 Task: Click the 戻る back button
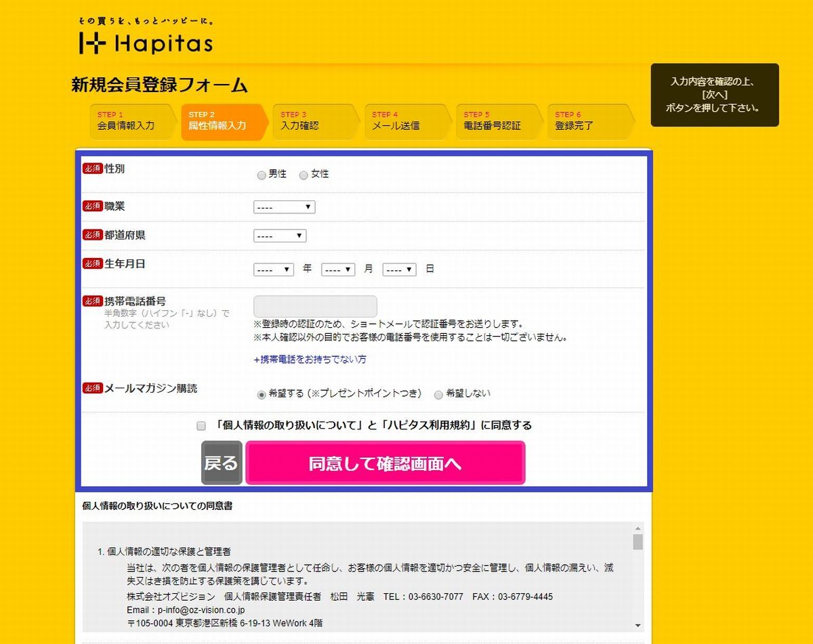pos(222,463)
